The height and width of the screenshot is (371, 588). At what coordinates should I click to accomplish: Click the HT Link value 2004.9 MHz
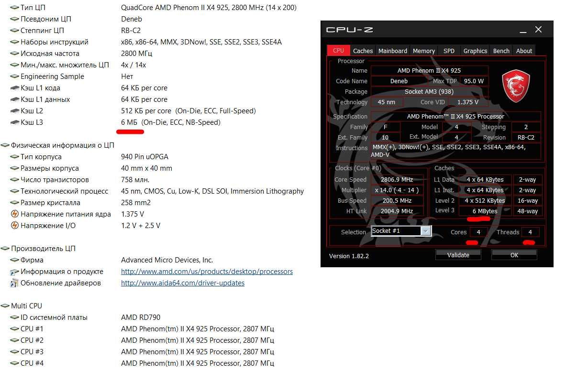click(x=397, y=211)
